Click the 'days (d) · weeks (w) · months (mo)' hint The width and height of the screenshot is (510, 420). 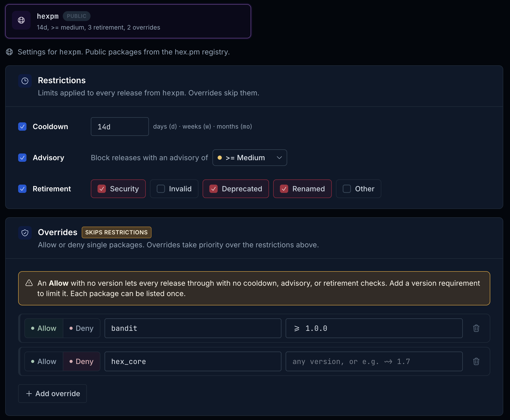tap(203, 127)
